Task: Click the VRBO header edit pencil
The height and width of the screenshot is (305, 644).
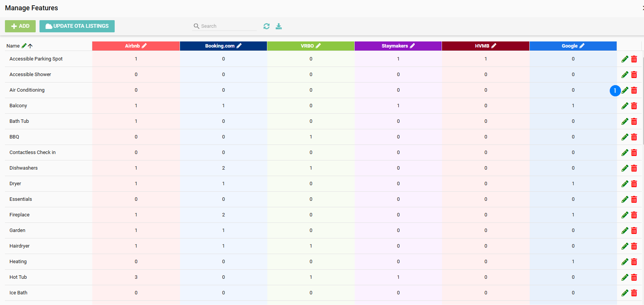Action: [x=319, y=46]
